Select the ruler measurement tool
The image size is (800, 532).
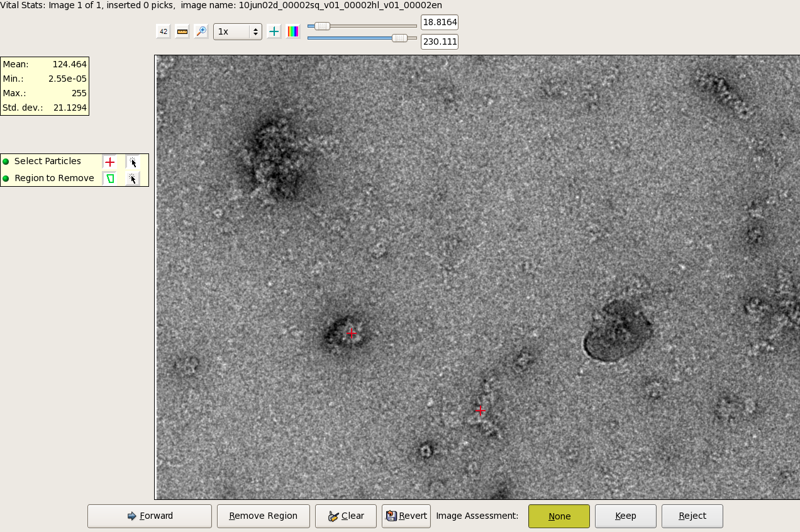click(182, 31)
